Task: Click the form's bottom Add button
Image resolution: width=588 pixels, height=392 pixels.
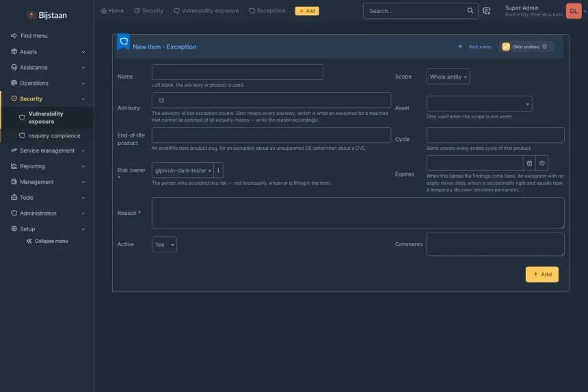Action: [x=542, y=274]
